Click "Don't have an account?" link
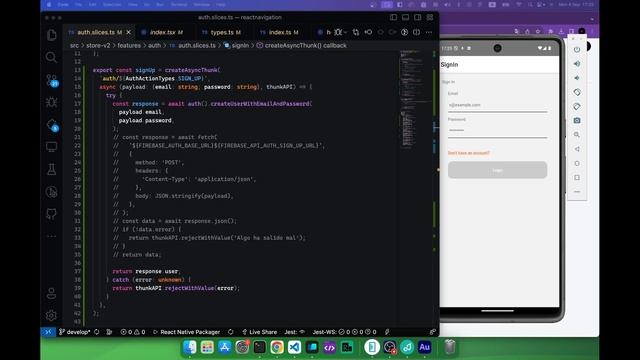This screenshot has height=360, width=640. [469, 153]
